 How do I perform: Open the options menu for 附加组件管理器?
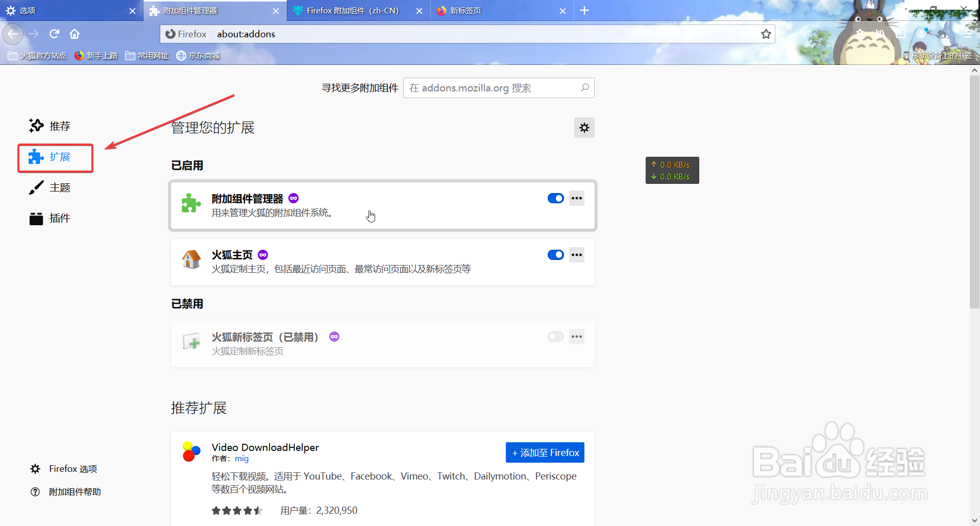[x=576, y=198]
